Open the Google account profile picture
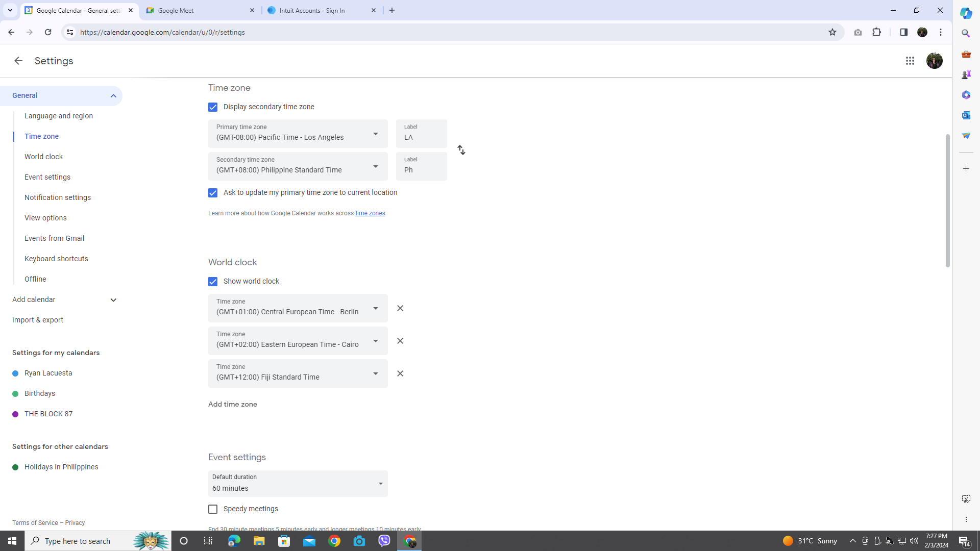 [x=934, y=61]
